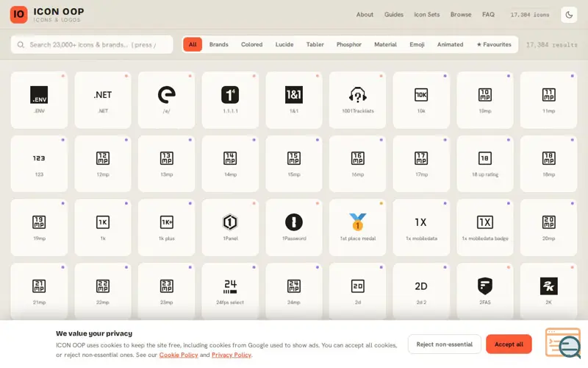Pick the 1k icon
The height and width of the screenshot is (368, 588).
pos(103,227)
